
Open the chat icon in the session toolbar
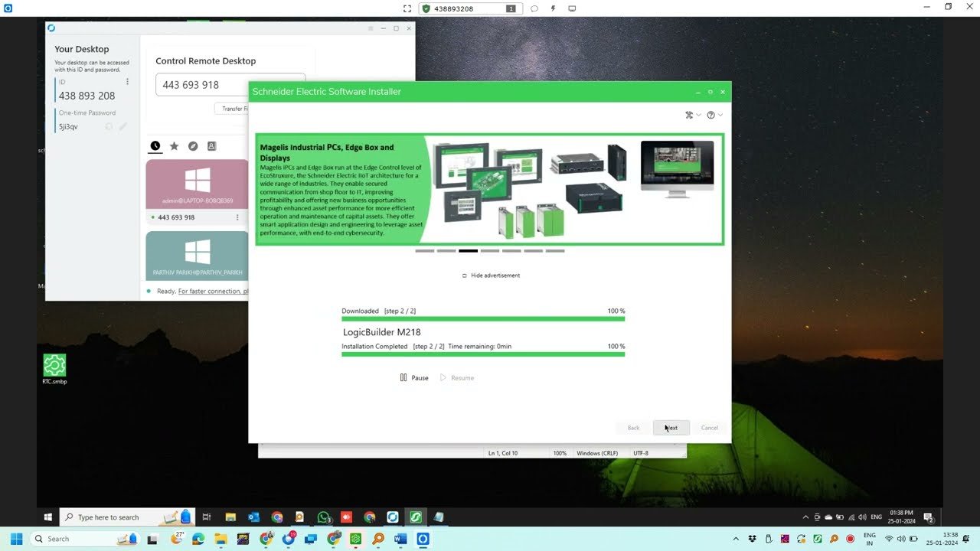(x=534, y=8)
